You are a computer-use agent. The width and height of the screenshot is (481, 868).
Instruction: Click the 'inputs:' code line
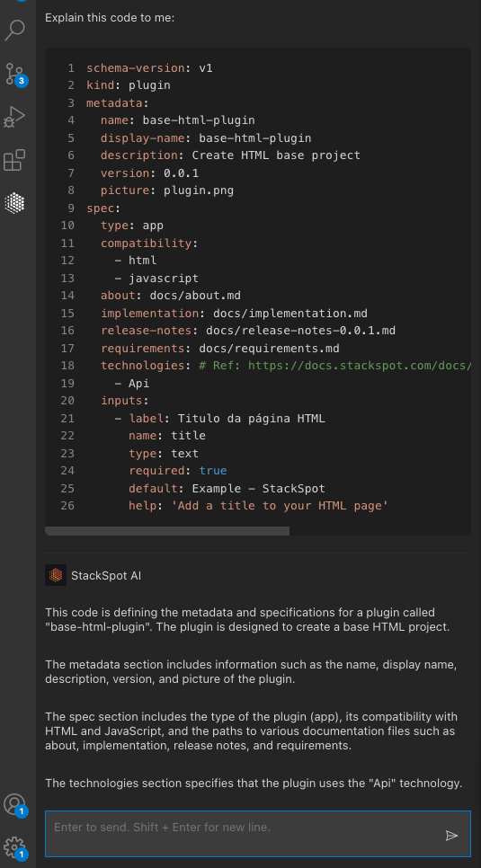(x=125, y=401)
